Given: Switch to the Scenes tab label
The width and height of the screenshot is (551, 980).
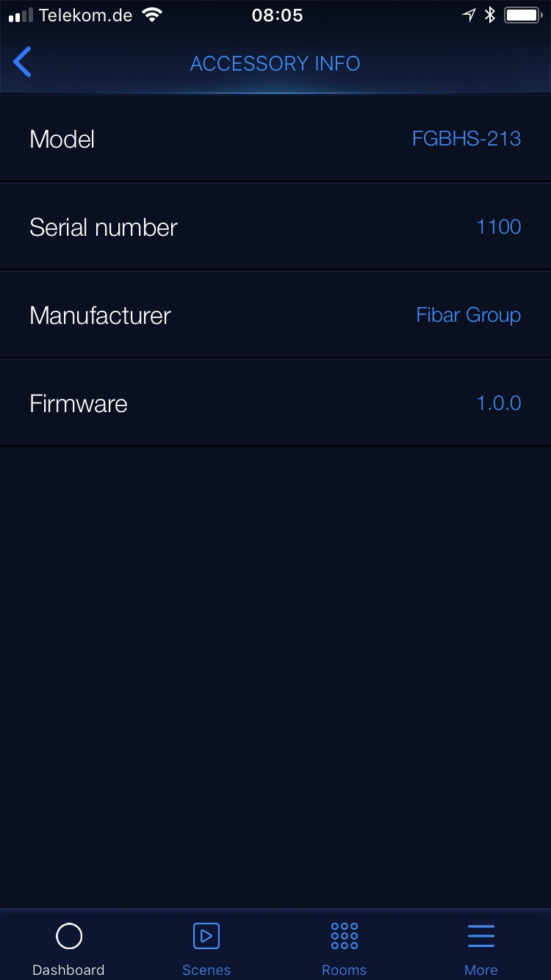Looking at the screenshot, I should coord(206,970).
